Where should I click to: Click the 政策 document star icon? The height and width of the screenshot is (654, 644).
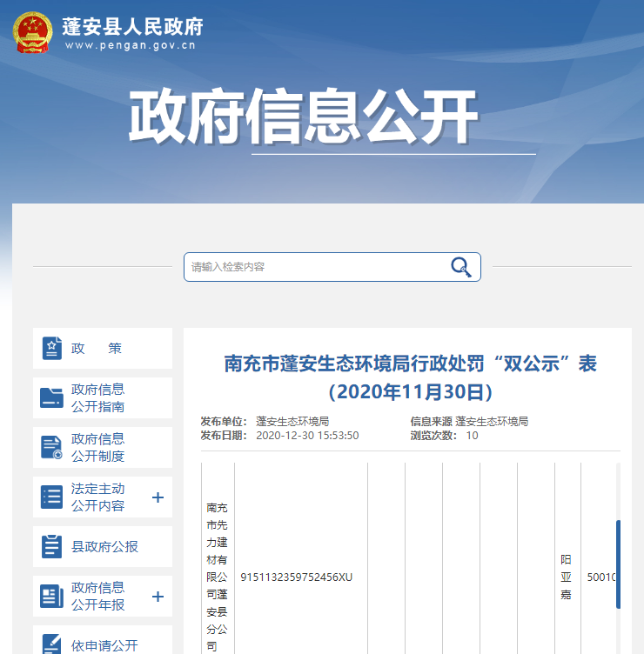pos(51,348)
